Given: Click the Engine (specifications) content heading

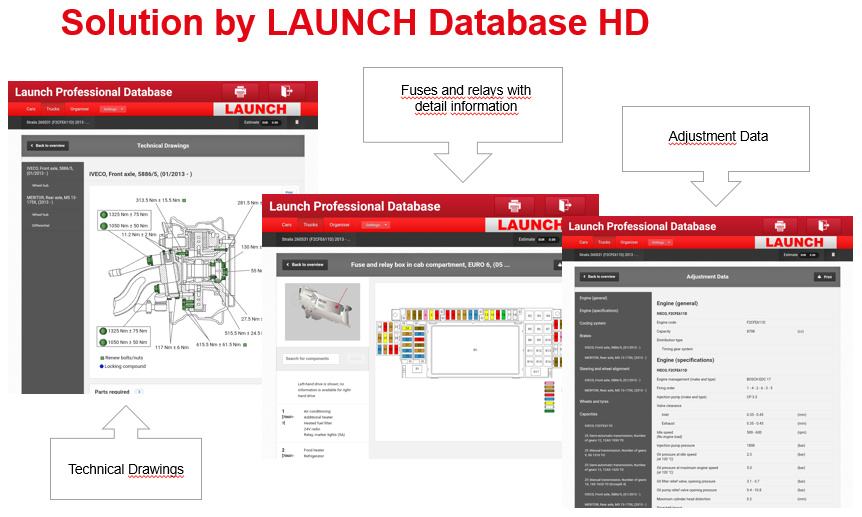Looking at the screenshot, I should coord(685,360).
